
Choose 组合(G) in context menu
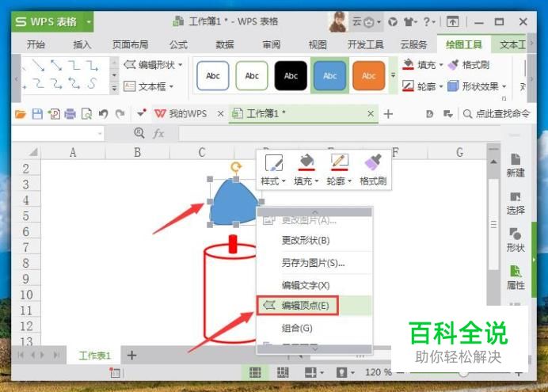coord(314,328)
